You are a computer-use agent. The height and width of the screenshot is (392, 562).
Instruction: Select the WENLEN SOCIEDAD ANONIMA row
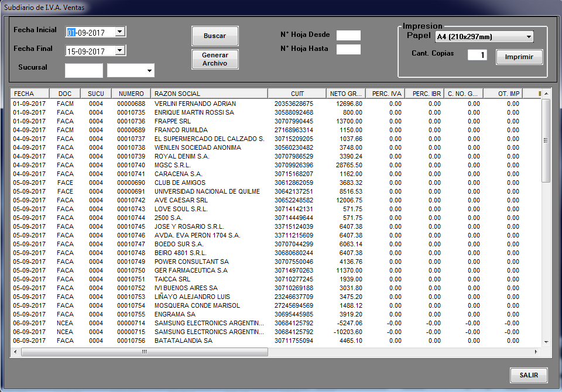pos(276,147)
